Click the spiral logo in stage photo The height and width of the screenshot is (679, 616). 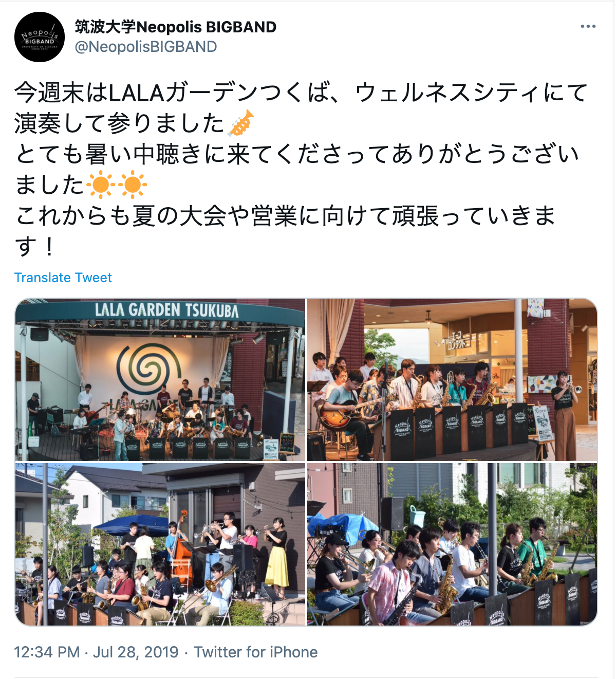pos(148,368)
